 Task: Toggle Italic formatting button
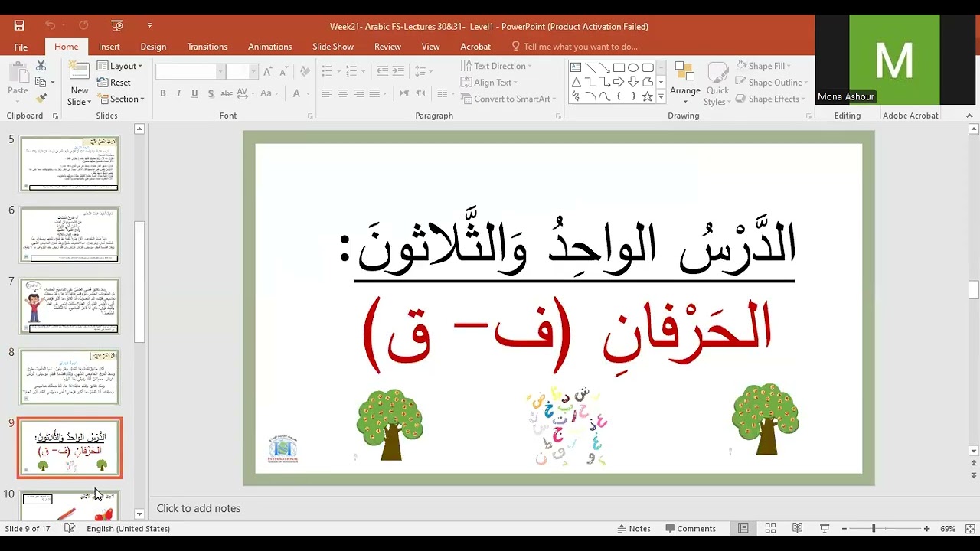tap(178, 93)
